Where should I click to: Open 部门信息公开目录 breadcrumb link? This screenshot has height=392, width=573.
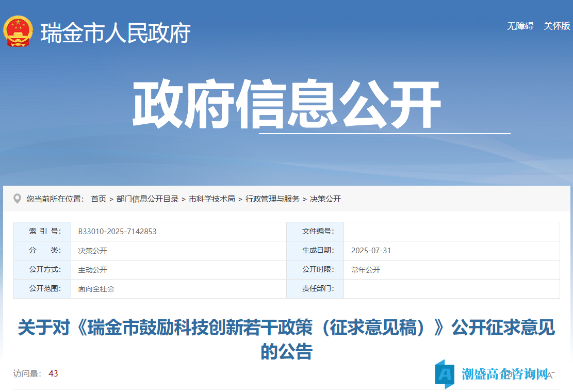[x=148, y=199]
